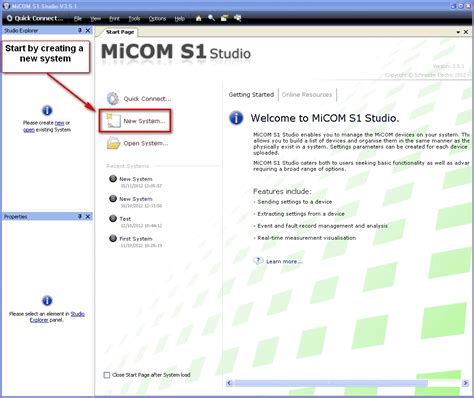Click the New System icon

point(113,121)
